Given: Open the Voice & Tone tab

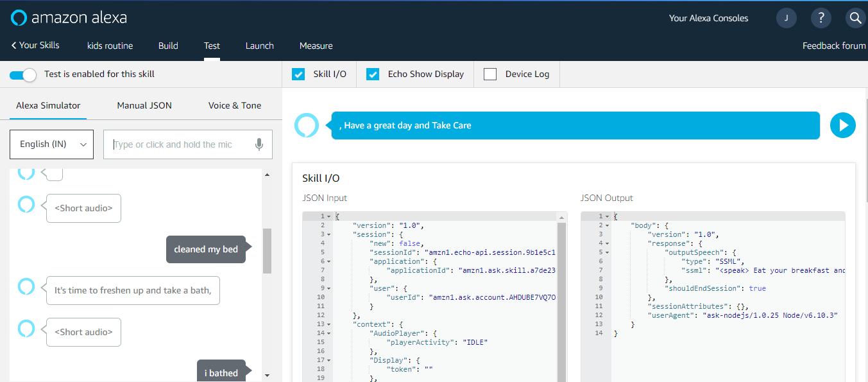Looking at the screenshot, I should click(x=235, y=105).
